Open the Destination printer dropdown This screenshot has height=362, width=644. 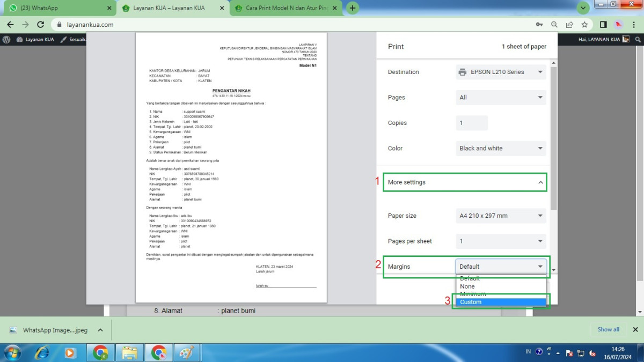(501, 72)
